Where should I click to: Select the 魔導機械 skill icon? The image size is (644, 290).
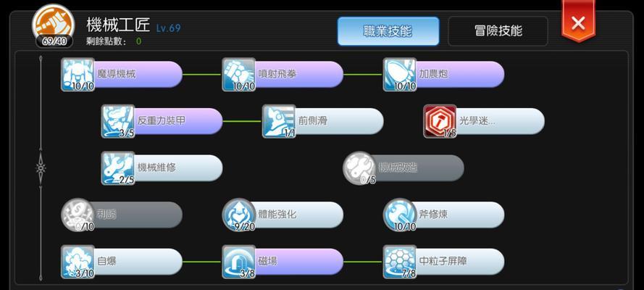78,75
